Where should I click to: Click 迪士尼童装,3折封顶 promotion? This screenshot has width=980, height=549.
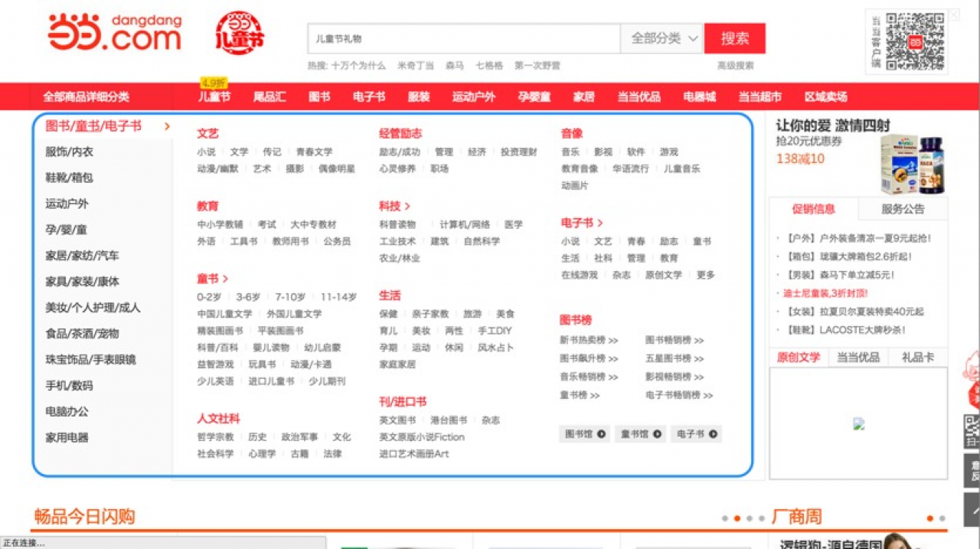coord(825,292)
